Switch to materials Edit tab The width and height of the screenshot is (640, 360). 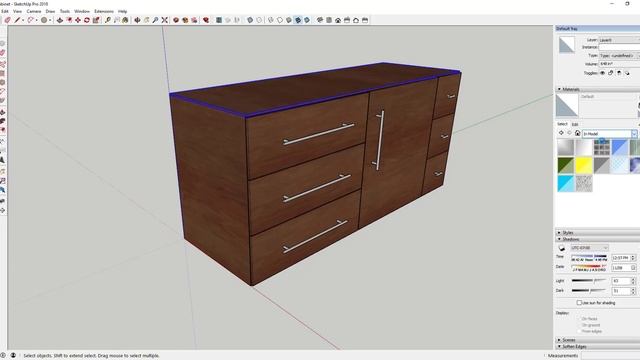point(575,124)
